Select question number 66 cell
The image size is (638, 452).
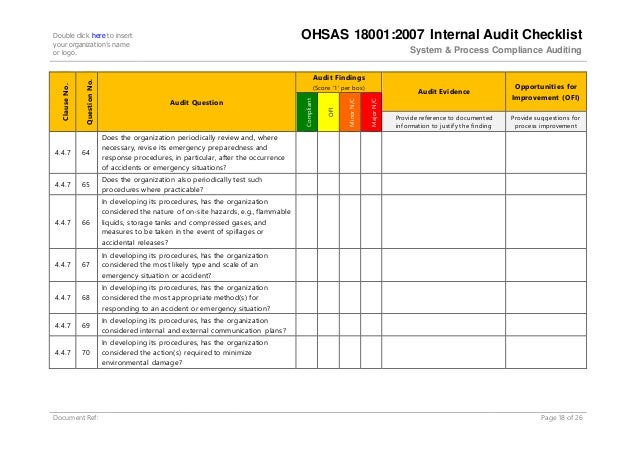coord(87,222)
